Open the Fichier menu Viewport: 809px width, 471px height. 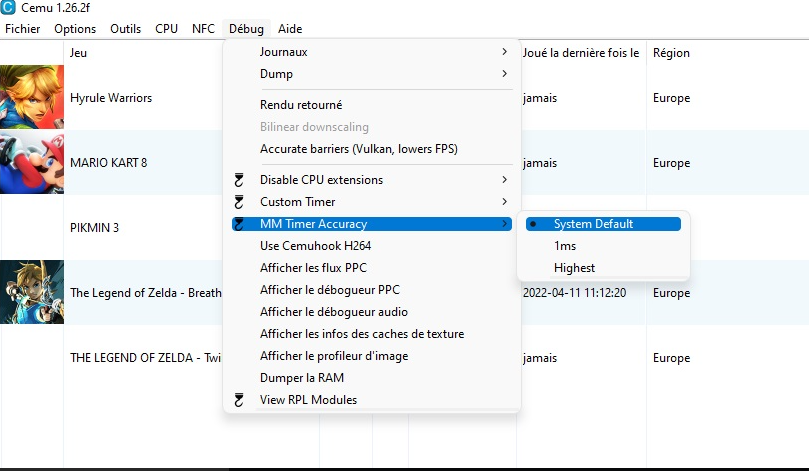pyautogui.click(x=23, y=29)
